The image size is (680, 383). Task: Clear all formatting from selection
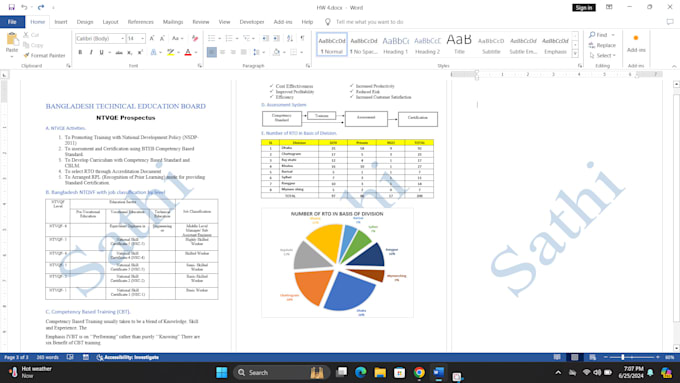tap(195, 39)
